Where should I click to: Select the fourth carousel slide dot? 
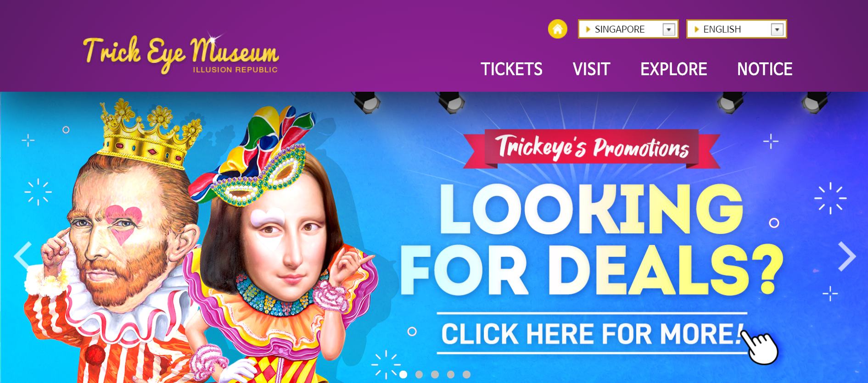click(451, 374)
